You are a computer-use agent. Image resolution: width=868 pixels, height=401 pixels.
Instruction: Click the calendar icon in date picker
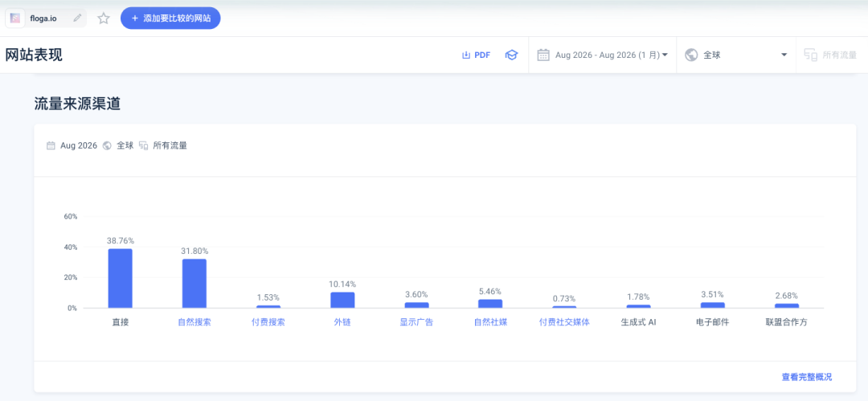543,55
